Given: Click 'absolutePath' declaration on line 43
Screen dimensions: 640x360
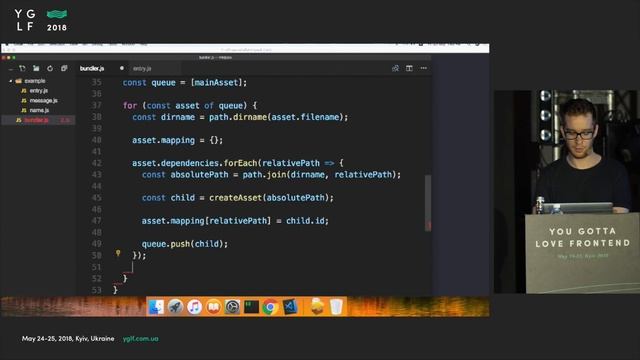Looking at the screenshot, I should point(199,175).
